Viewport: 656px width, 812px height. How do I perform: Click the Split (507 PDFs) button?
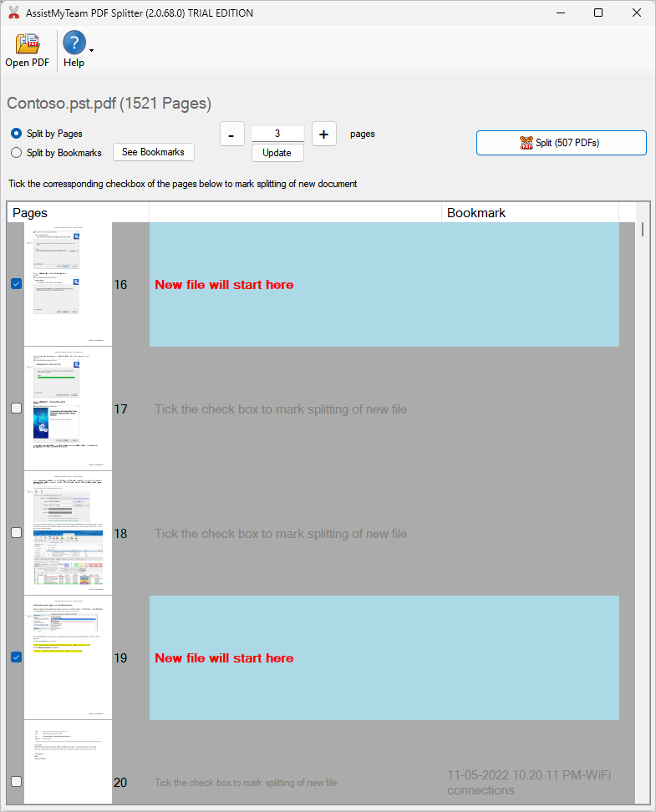561,143
